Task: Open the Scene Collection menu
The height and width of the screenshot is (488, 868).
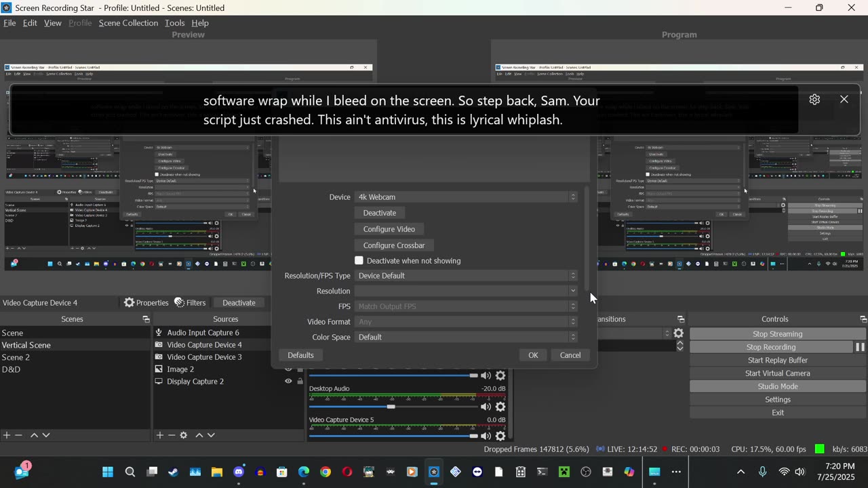Action: (x=128, y=23)
